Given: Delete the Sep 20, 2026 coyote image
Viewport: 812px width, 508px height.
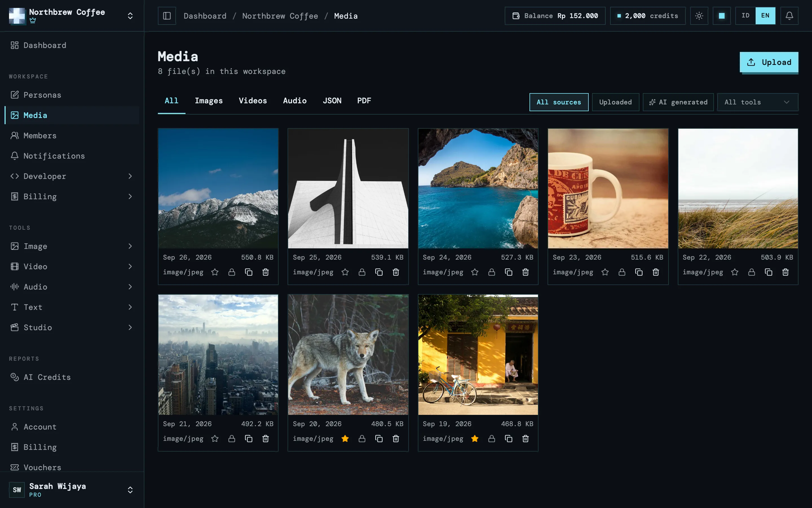Looking at the screenshot, I should click(x=396, y=439).
